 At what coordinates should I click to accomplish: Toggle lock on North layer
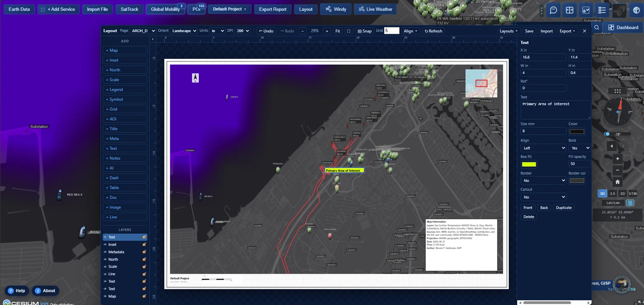click(x=144, y=260)
